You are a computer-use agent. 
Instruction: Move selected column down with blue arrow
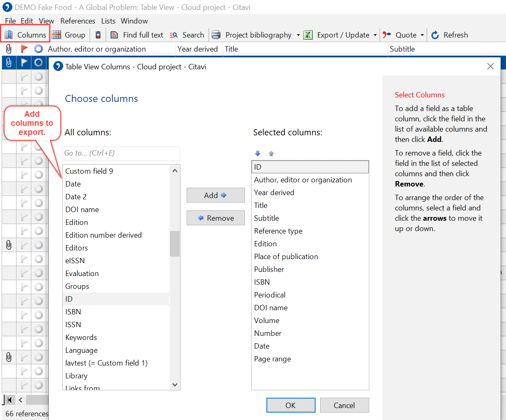(x=258, y=153)
